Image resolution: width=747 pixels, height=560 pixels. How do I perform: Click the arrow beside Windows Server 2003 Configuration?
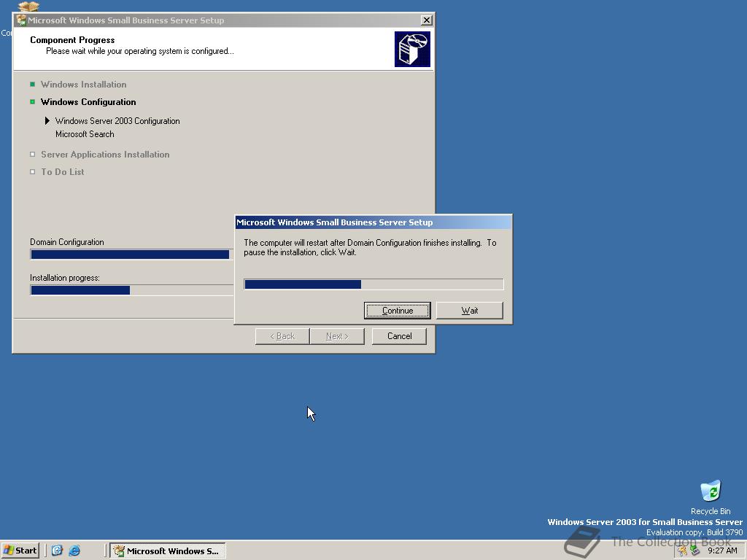coord(47,120)
